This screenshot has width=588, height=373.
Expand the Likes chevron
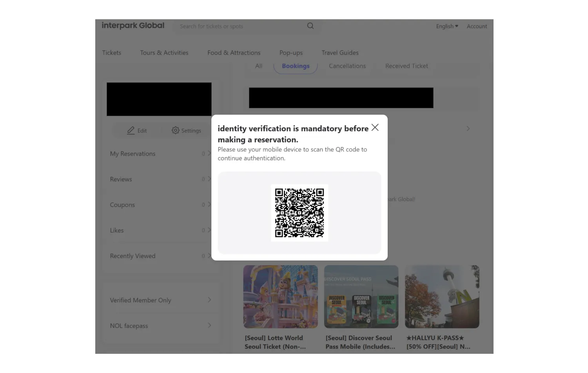(x=209, y=230)
